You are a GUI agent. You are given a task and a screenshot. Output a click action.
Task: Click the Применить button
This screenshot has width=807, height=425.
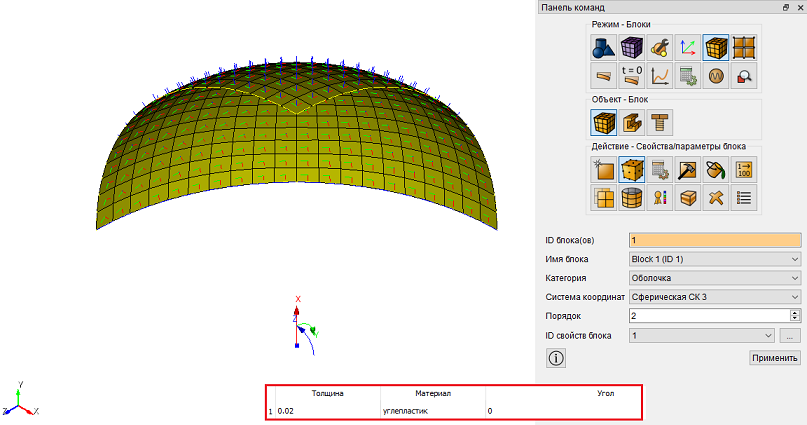pyautogui.click(x=775, y=358)
